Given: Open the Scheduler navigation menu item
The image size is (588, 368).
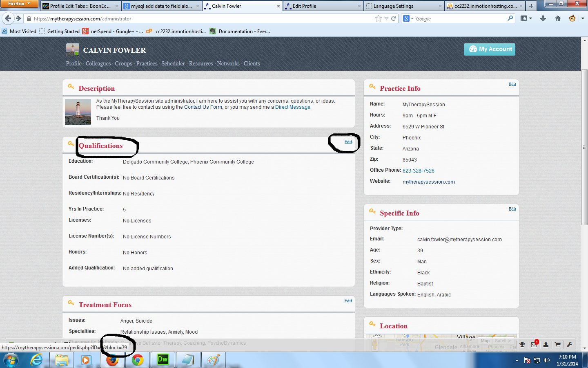Looking at the screenshot, I should [173, 63].
